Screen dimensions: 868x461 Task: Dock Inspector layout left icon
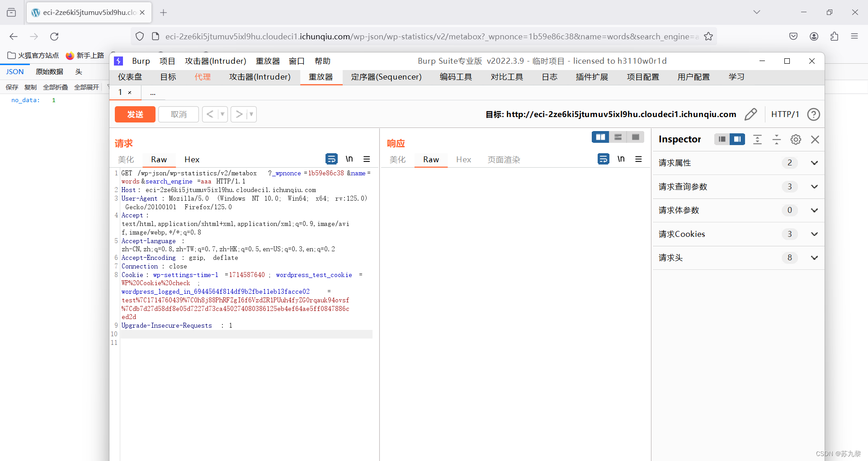tap(722, 139)
